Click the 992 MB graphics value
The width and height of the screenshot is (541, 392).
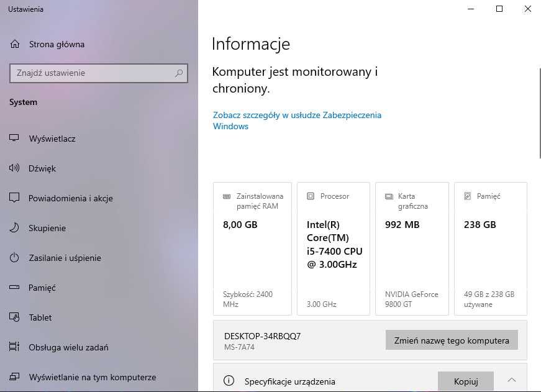tap(402, 225)
